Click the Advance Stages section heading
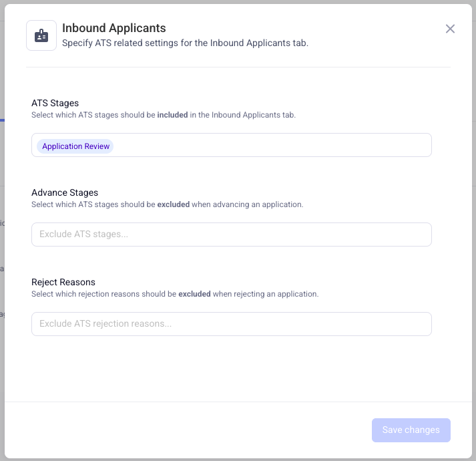Screen dimensions: 476x461 [65, 192]
